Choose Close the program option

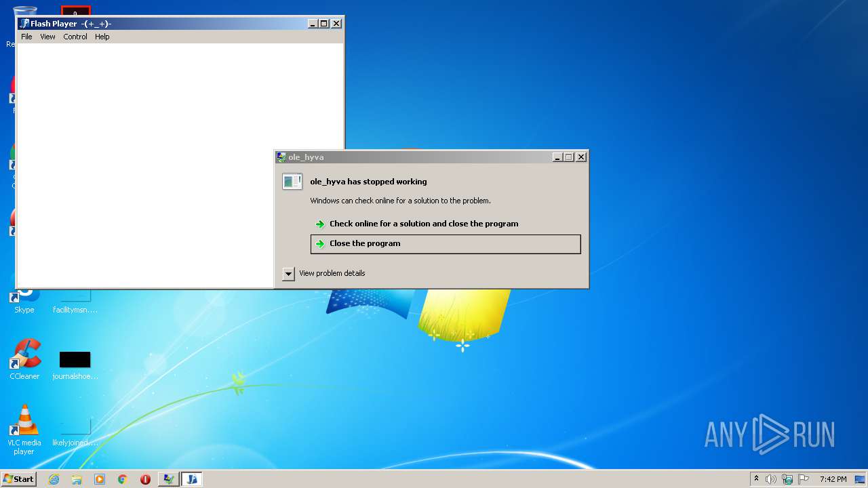pos(446,244)
